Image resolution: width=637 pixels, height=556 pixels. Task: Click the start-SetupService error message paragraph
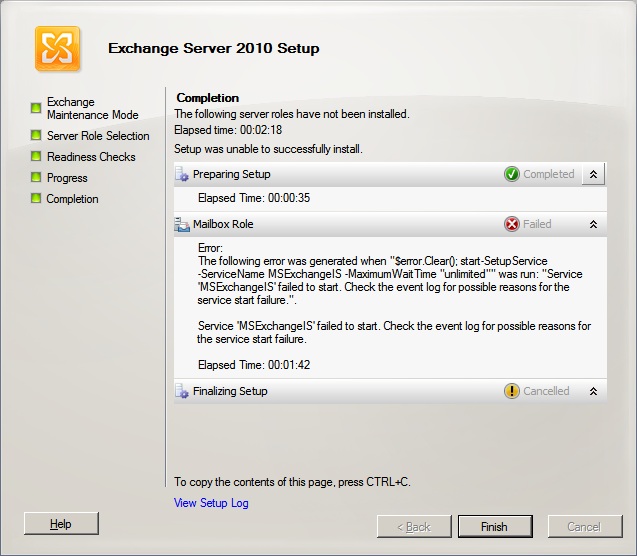click(x=390, y=280)
